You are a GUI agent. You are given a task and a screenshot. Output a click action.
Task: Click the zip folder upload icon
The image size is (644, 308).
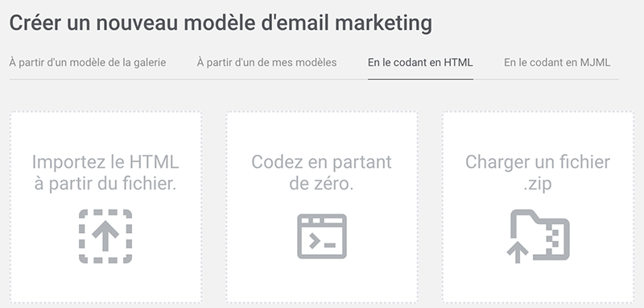[x=538, y=236]
